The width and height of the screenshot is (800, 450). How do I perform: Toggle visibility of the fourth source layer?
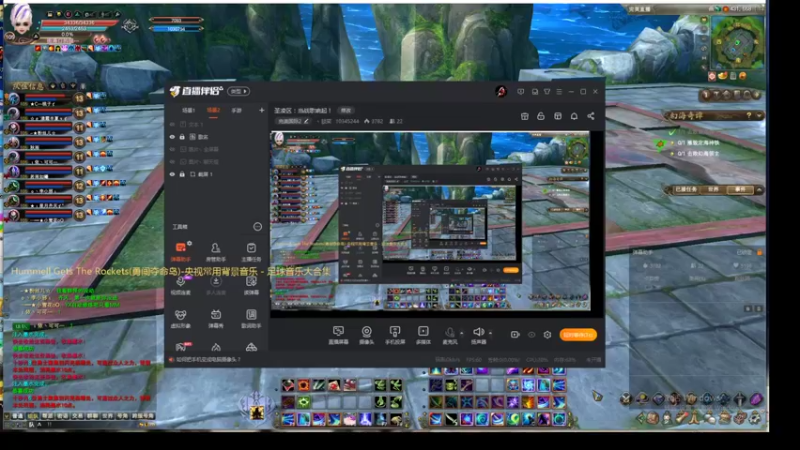(172, 162)
